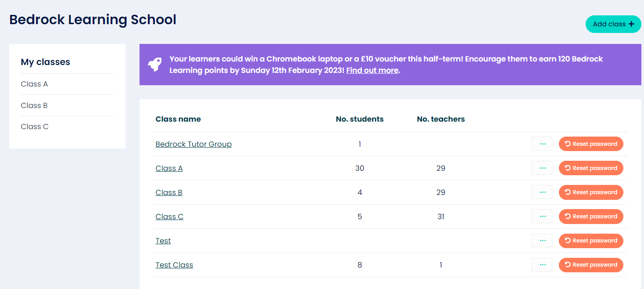Open the Find out more link
644x289 pixels.
(x=372, y=70)
